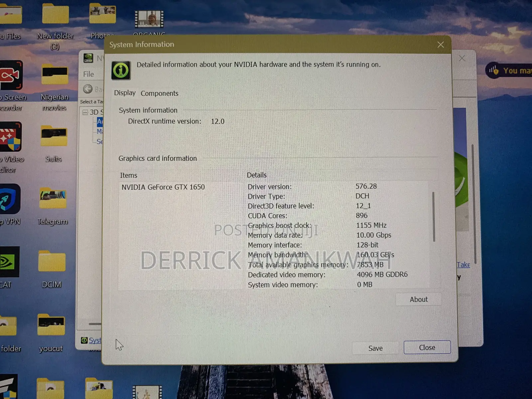Click the NVIDIA Control Panel title bar logo
Image resolution: width=532 pixels, height=399 pixels.
pyautogui.click(x=88, y=58)
